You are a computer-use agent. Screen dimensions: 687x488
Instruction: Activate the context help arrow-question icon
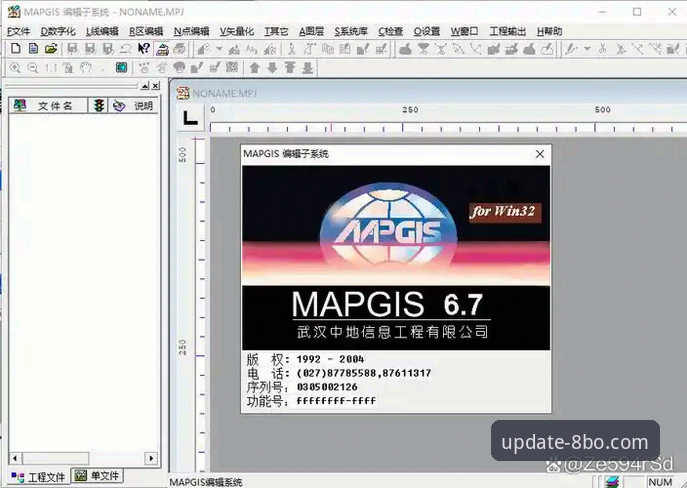coord(144,49)
